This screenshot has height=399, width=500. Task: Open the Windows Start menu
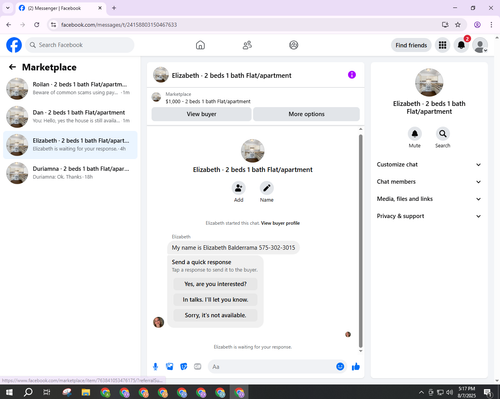[x=9, y=392]
